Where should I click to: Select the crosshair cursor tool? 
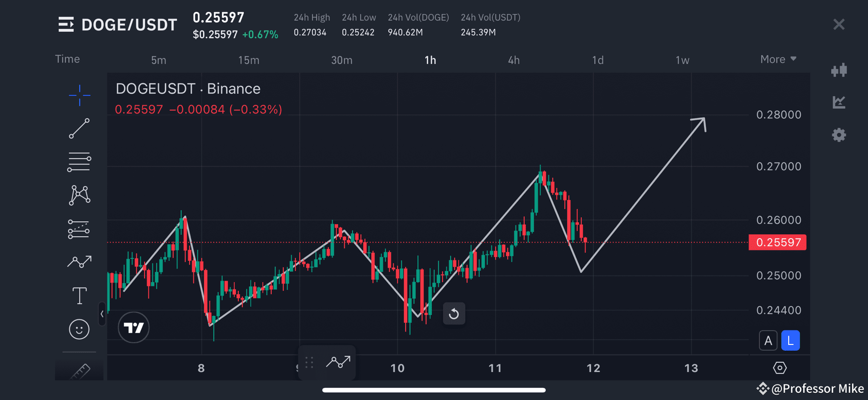pyautogui.click(x=79, y=95)
